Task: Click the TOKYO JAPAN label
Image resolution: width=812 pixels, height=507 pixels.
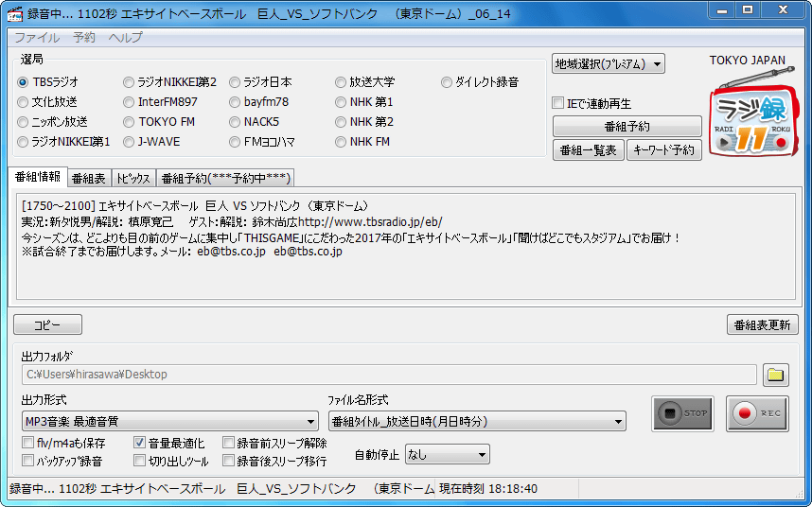Action: pos(748,60)
